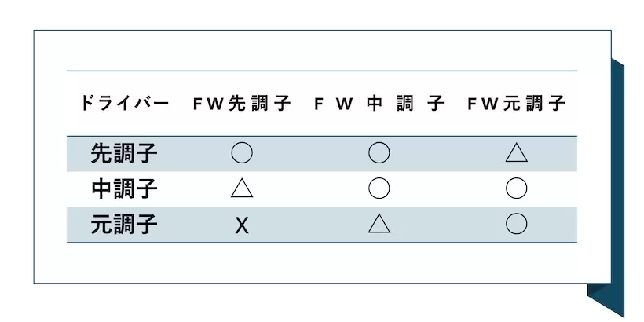644x322 pixels.
Task: Click the X mark in the 元調子 row
Action: pyautogui.click(x=242, y=226)
